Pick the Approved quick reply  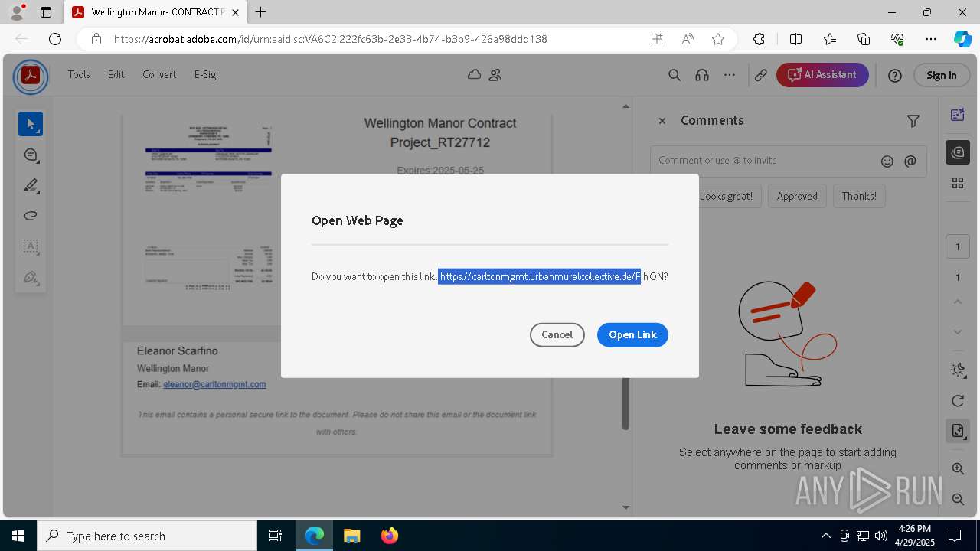(x=797, y=196)
